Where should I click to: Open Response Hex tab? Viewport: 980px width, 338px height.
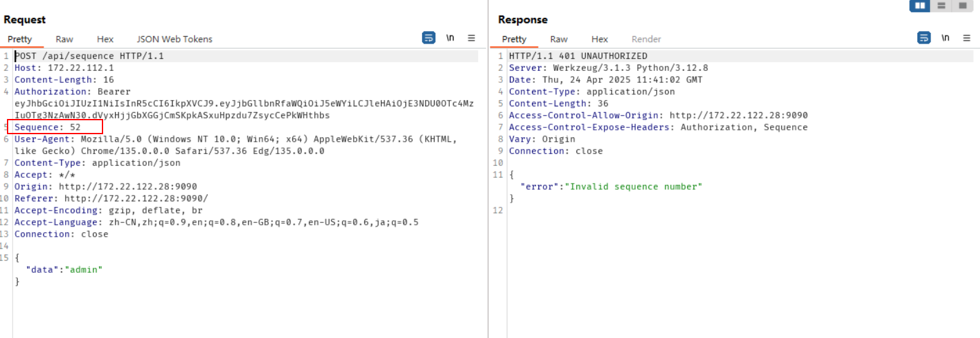(x=600, y=39)
